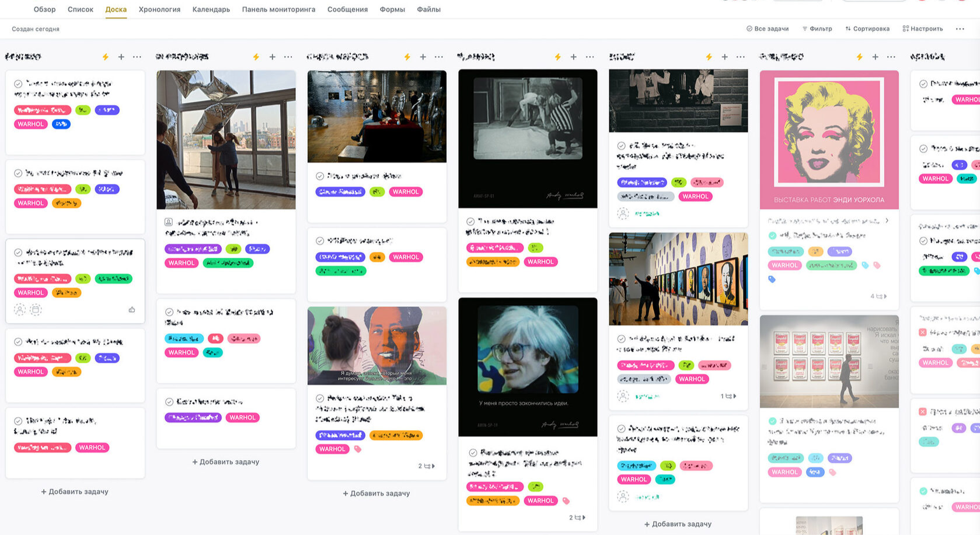Switch to Обзор tab
Screen dimensions: 980x535
[45, 9]
